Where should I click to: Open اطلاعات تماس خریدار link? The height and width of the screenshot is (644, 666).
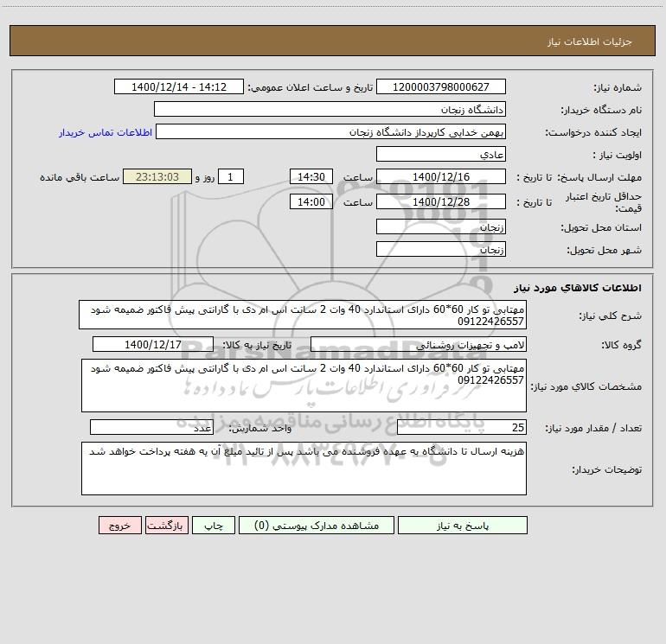tap(106, 132)
